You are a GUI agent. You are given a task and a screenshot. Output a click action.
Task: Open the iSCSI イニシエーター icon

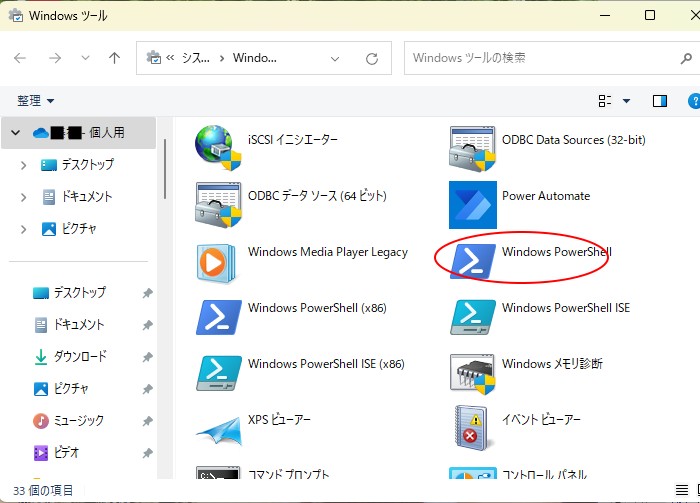coord(218,148)
